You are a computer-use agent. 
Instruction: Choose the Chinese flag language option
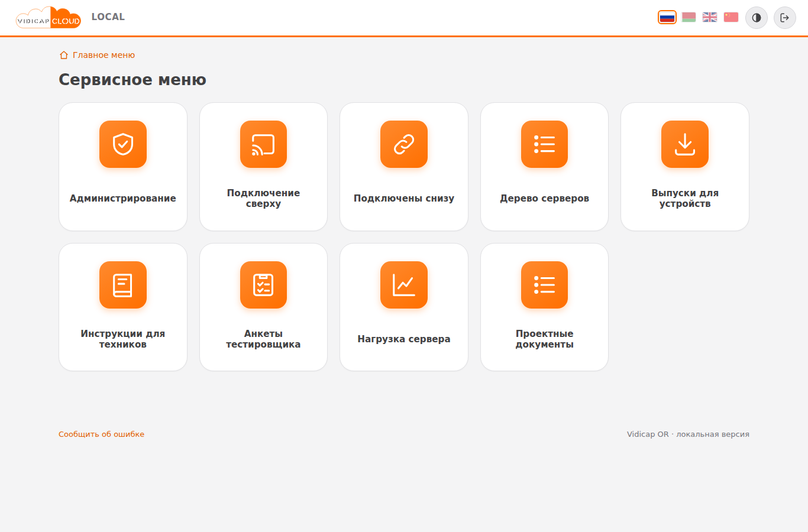click(731, 17)
